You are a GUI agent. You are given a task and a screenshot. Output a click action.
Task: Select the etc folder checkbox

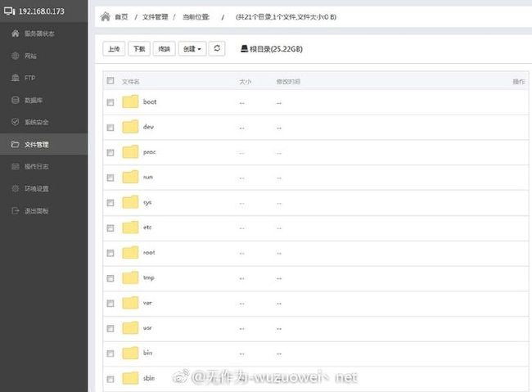click(110, 228)
